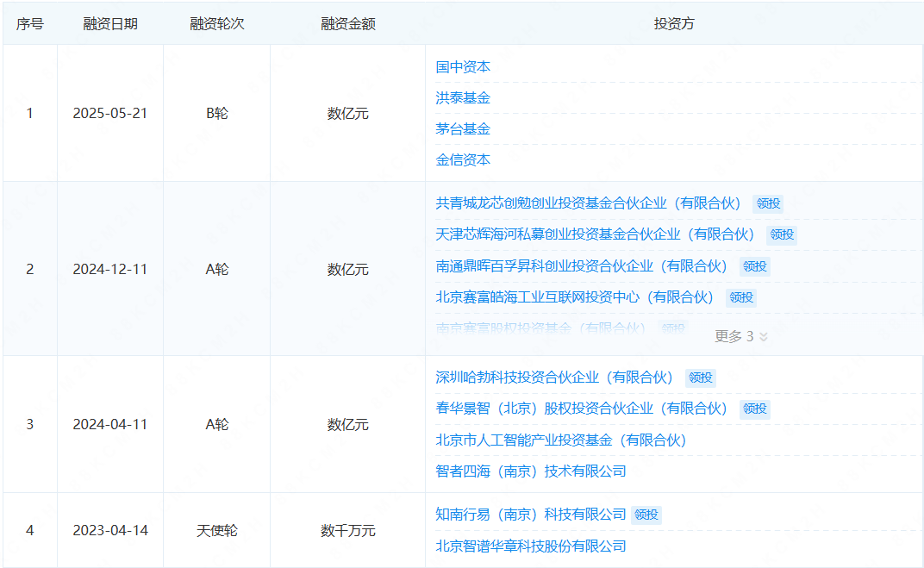Click the 融资金额 column header
This screenshot has height=568, width=924.
tap(347, 24)
